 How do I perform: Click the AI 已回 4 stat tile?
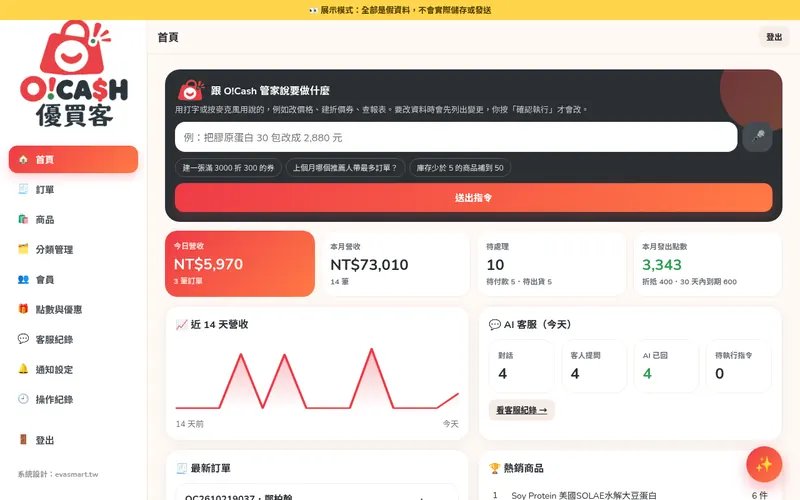point(666,366)
